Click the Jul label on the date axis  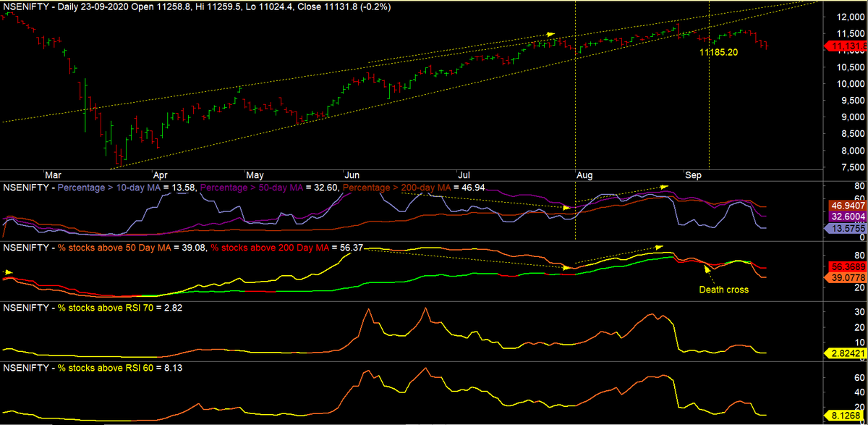[464, 175]
